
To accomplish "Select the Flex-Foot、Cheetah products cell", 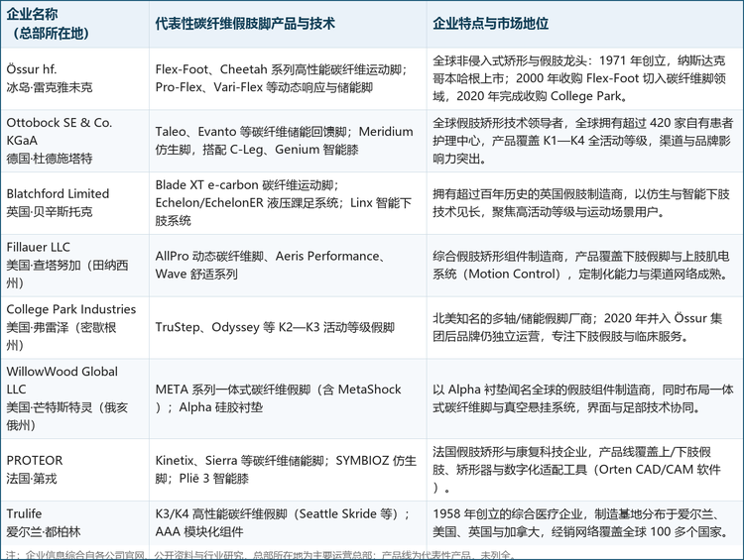I will (288, 78).
